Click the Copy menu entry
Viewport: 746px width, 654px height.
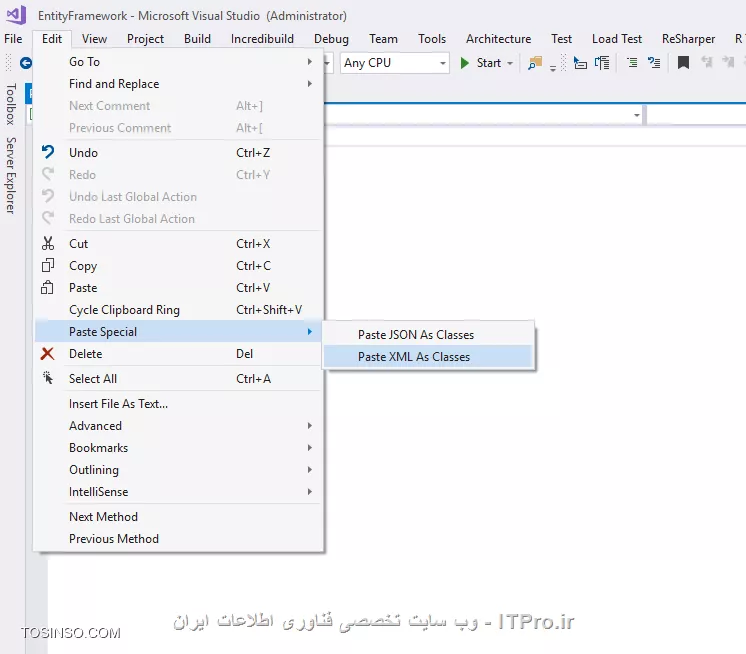[x=178, y=265]
